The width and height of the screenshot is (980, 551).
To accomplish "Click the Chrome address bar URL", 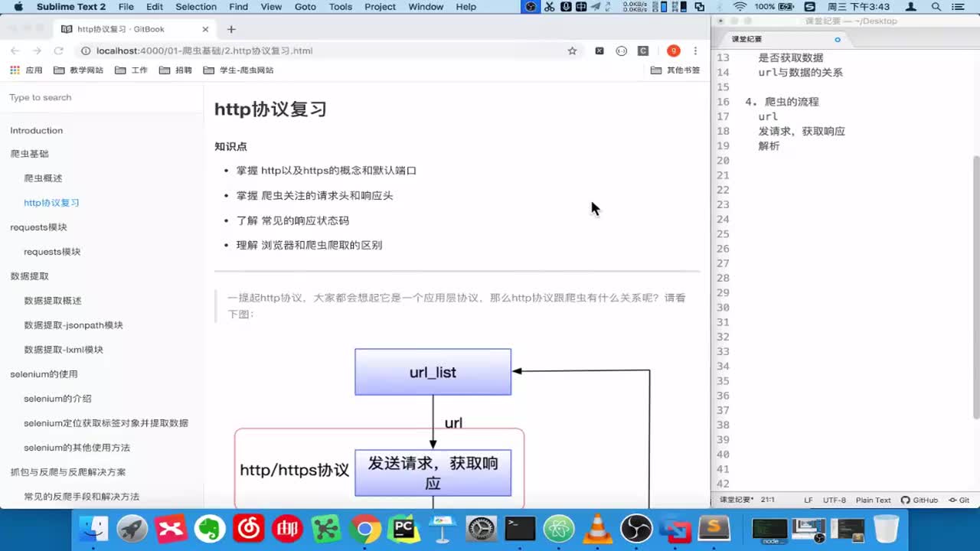I will (204, 51).
